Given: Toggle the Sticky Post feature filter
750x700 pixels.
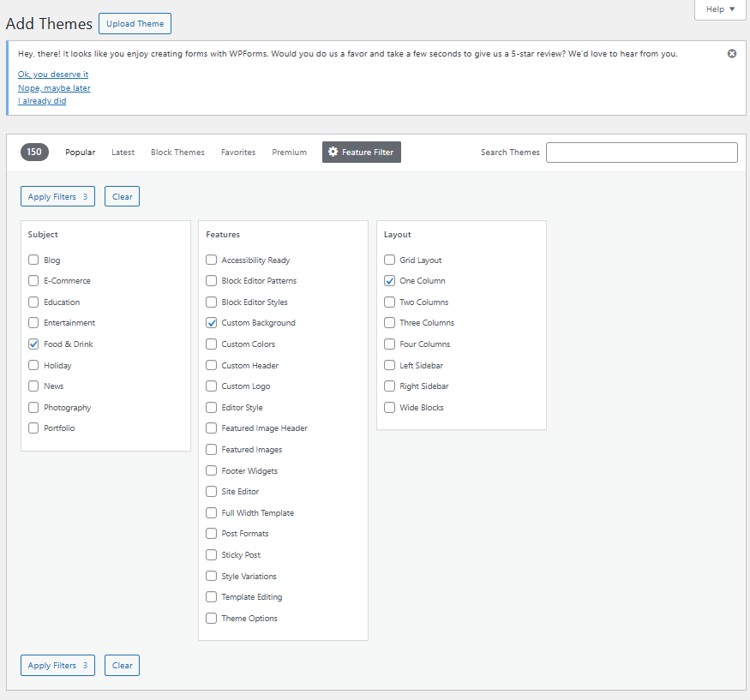Looking at the screenshot, I should pyautogui.click(x=211, y=554).
